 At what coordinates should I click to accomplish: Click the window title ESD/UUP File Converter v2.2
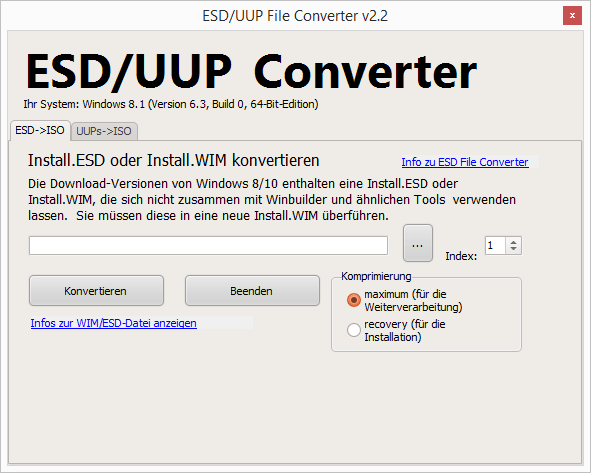pos(295,16)
